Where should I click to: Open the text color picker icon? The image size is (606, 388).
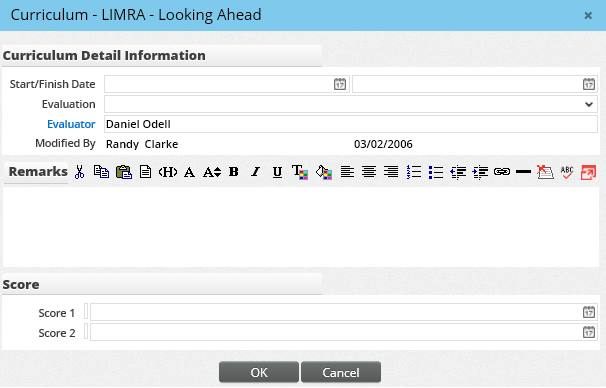(x=300, y=172)
